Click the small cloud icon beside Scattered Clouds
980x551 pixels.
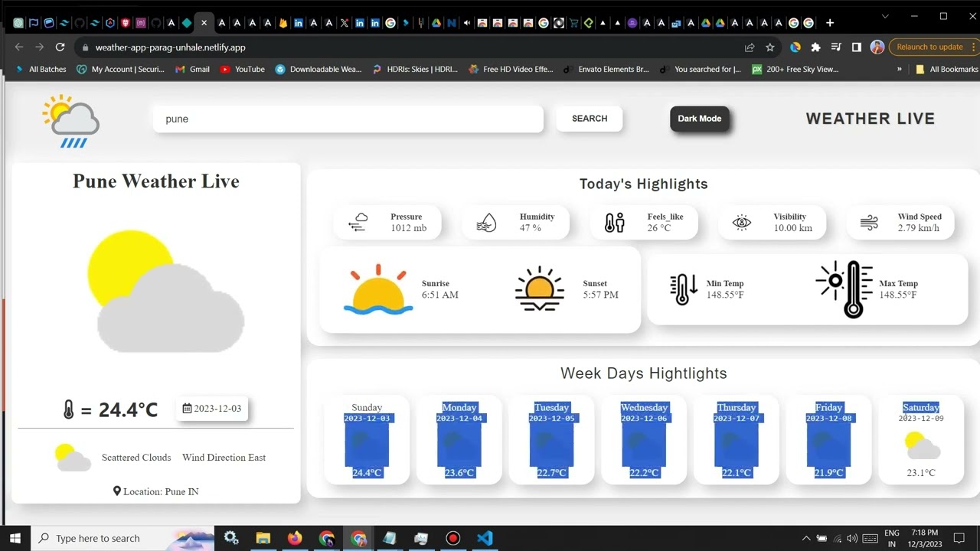tap(73, 457)
